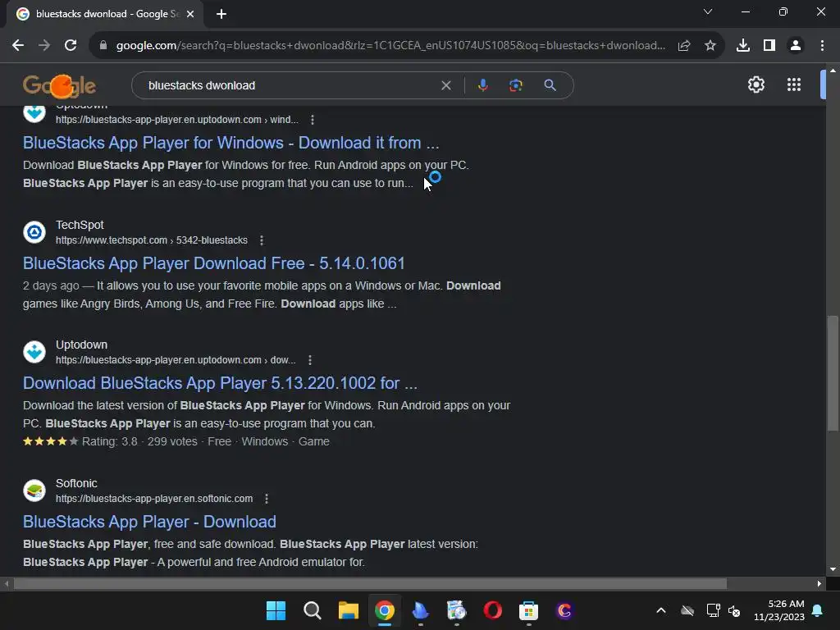Open Download BlueStacks App Player 5.13.220.1002 link
The image size is (840, 630).
(220, 384)
